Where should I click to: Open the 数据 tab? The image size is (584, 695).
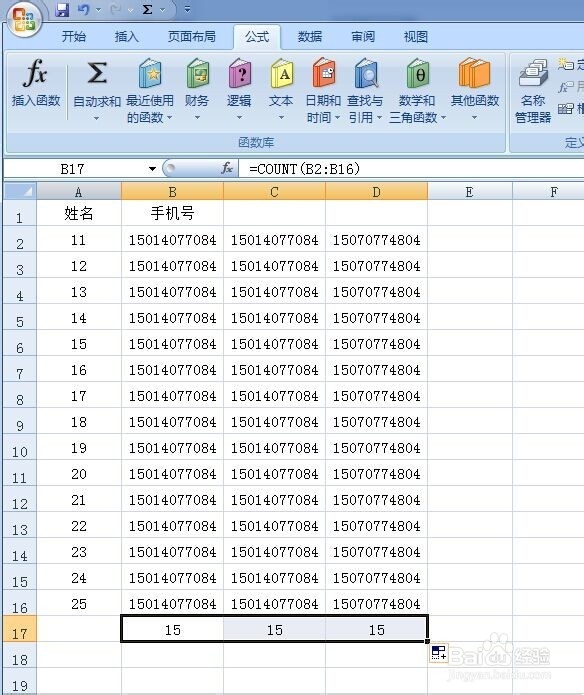310,37
